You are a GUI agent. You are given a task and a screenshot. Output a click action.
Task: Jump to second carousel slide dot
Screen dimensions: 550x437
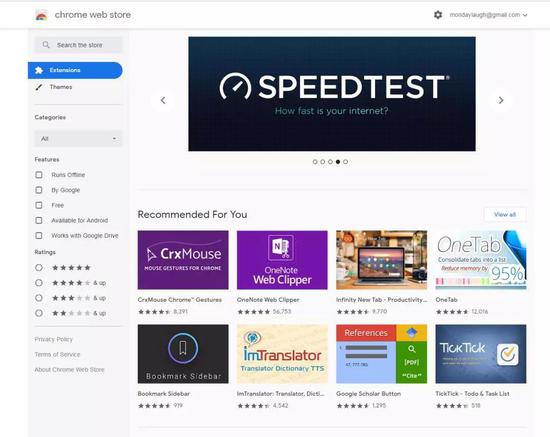323,162
